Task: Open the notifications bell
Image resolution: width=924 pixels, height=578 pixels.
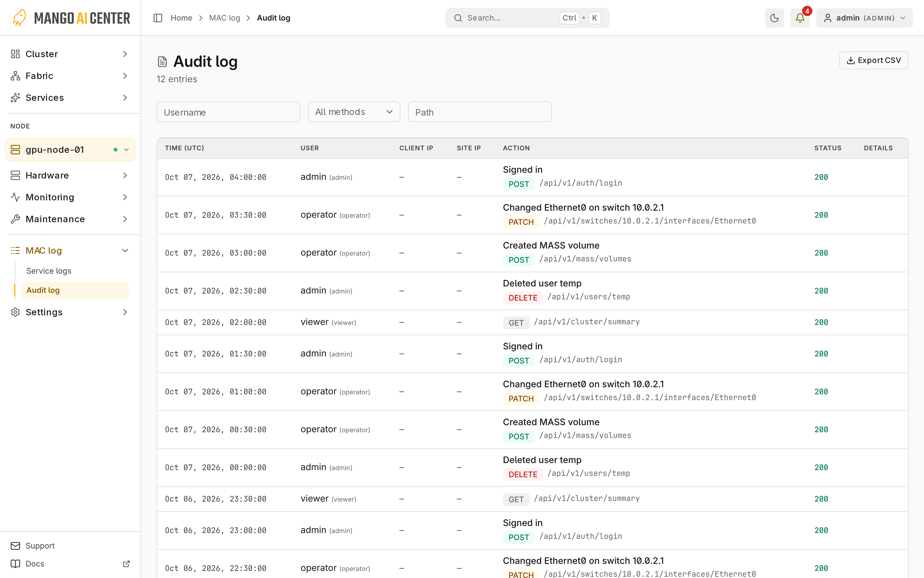Action: click(800, 18)
